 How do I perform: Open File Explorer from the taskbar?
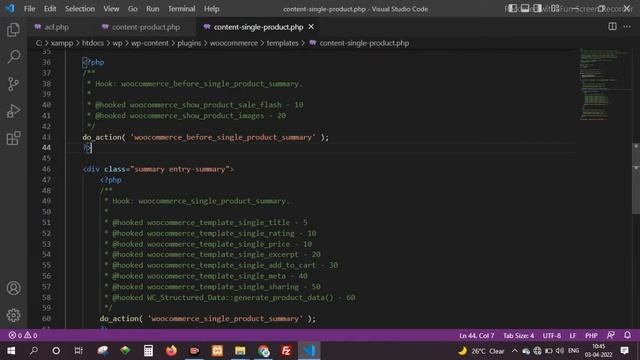click(x=240, y=351)
